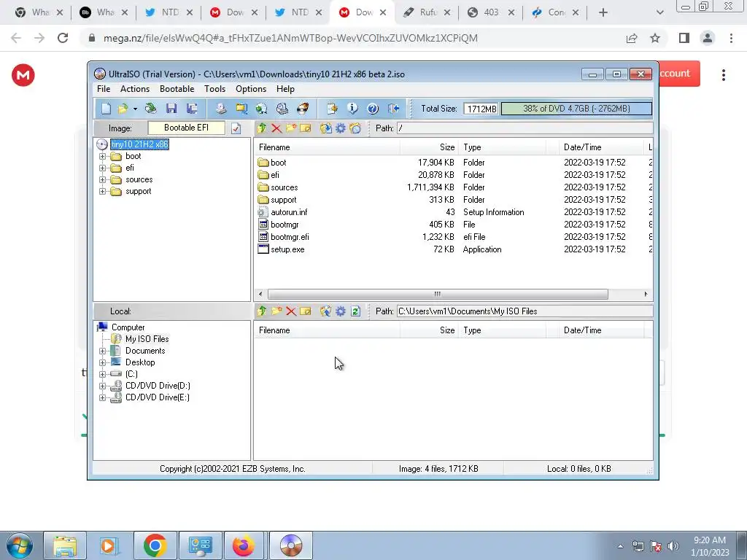Click the Up folder icon in Local toolbar
Viewport: 747px width, 560px height.
(x=262, y=311)
